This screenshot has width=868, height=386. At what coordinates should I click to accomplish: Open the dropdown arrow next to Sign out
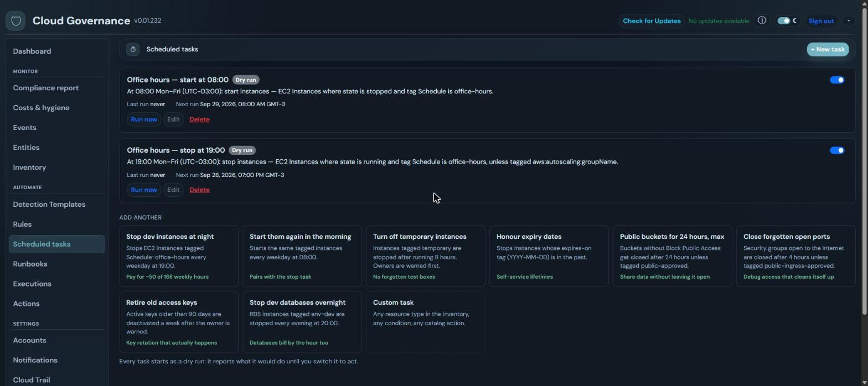[849, 21]
